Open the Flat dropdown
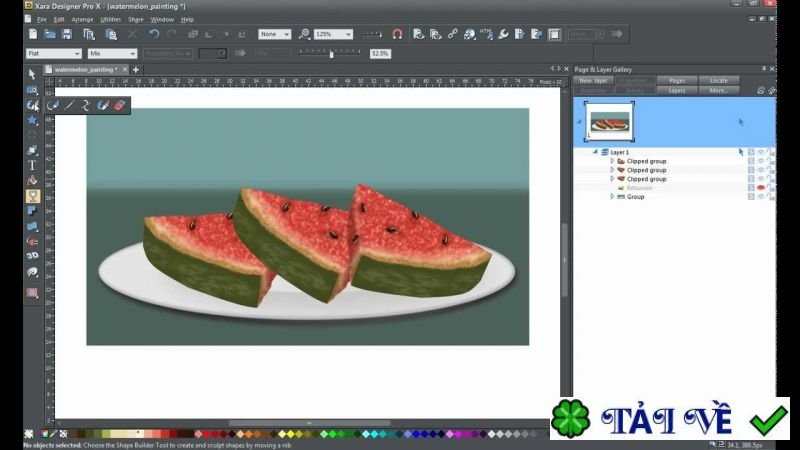800x450 pixels. pos(53,53)
